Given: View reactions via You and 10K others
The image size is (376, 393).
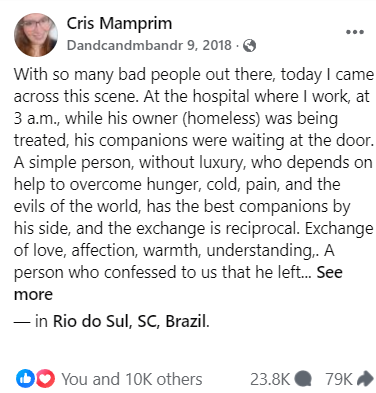Looking at the screenshot, I should 132,379.
